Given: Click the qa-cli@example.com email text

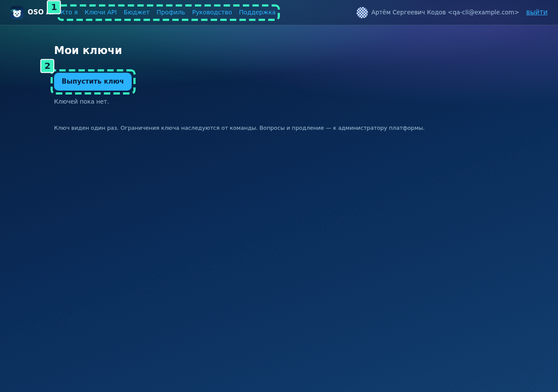Looking at the screenshot, I should click(483, 12).
